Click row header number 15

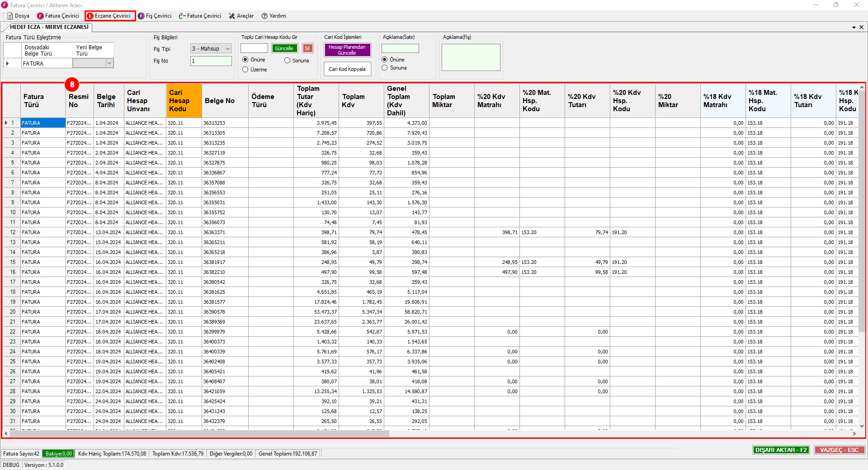coord(12,262)
